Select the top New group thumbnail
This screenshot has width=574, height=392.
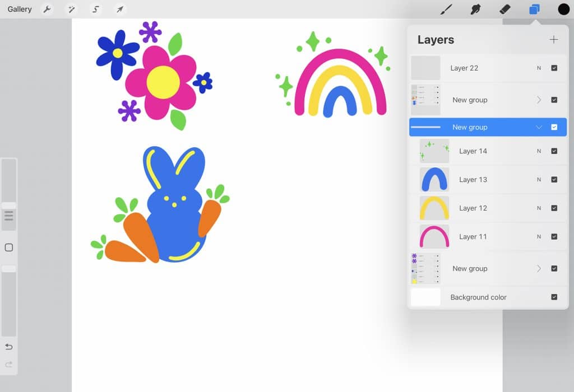(x=425, y=100)
